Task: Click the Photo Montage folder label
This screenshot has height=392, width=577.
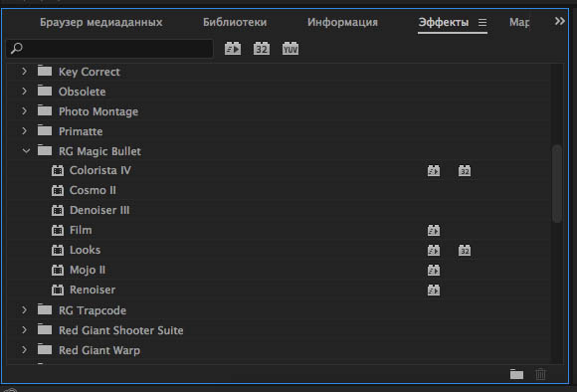Action: [x=98, y=111]
